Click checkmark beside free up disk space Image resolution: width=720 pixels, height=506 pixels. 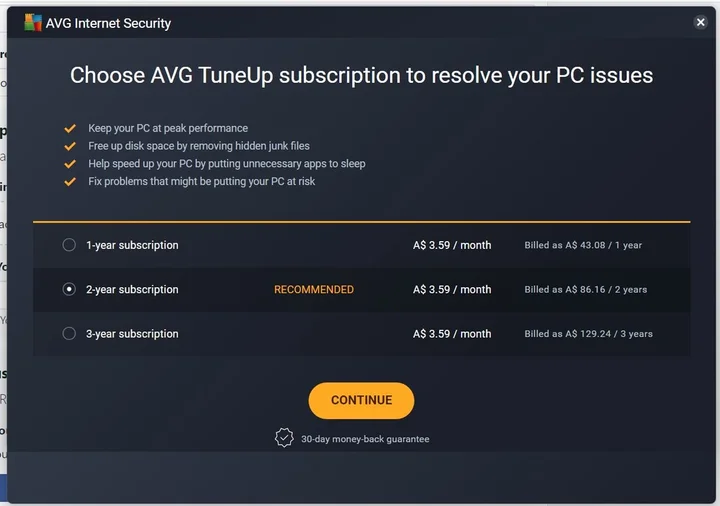(70, 146)
